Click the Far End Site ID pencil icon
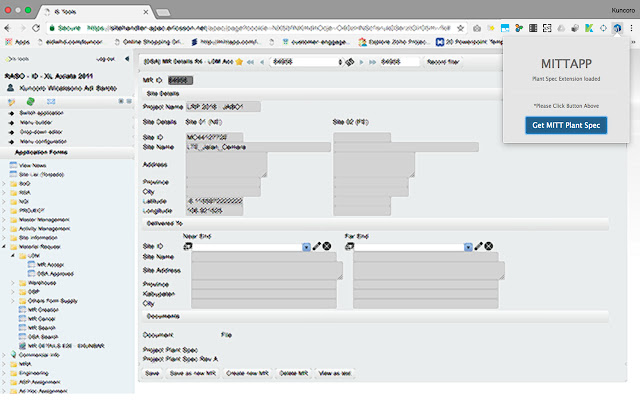 (x=478, y=246)
